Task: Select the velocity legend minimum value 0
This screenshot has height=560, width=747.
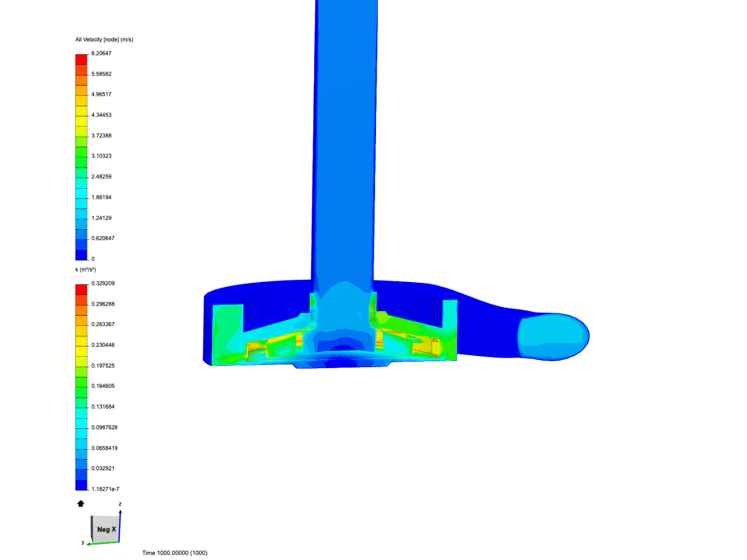Action: [93, 259]
